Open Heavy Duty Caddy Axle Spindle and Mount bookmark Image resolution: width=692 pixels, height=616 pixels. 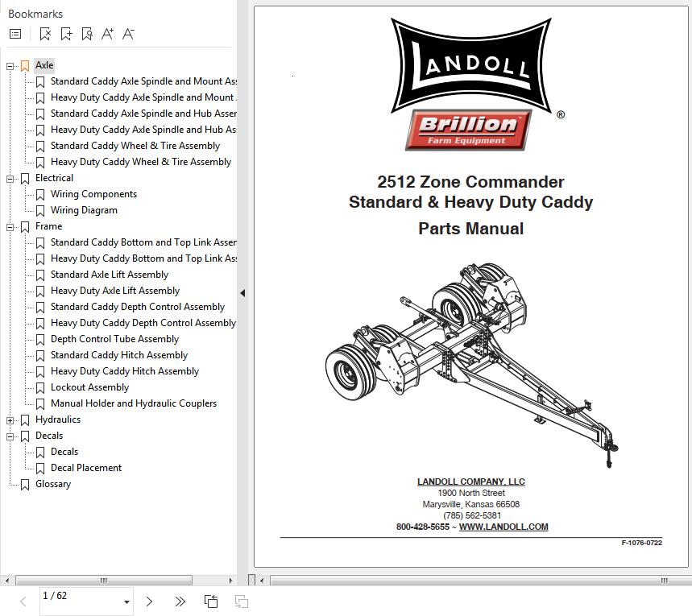143,97
